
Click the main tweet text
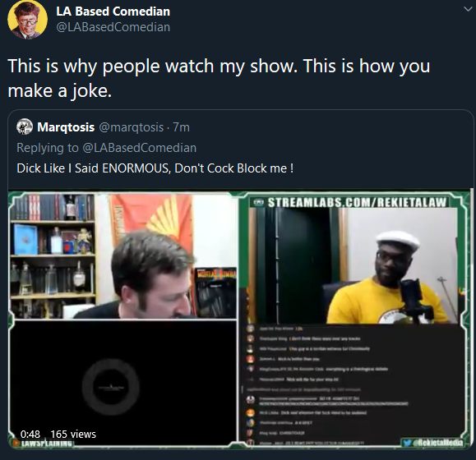coord(219,78)
